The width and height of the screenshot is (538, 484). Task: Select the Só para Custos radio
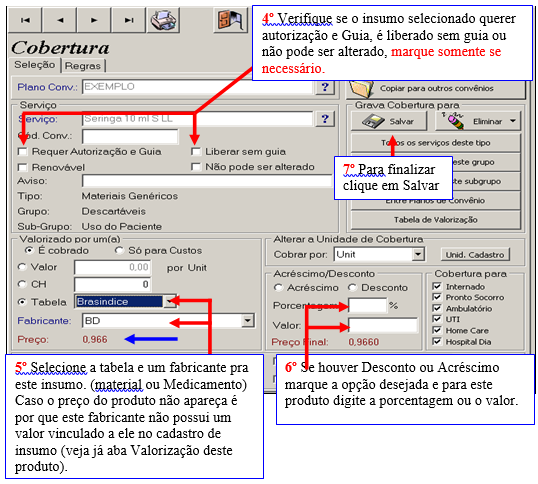(119, 251)
